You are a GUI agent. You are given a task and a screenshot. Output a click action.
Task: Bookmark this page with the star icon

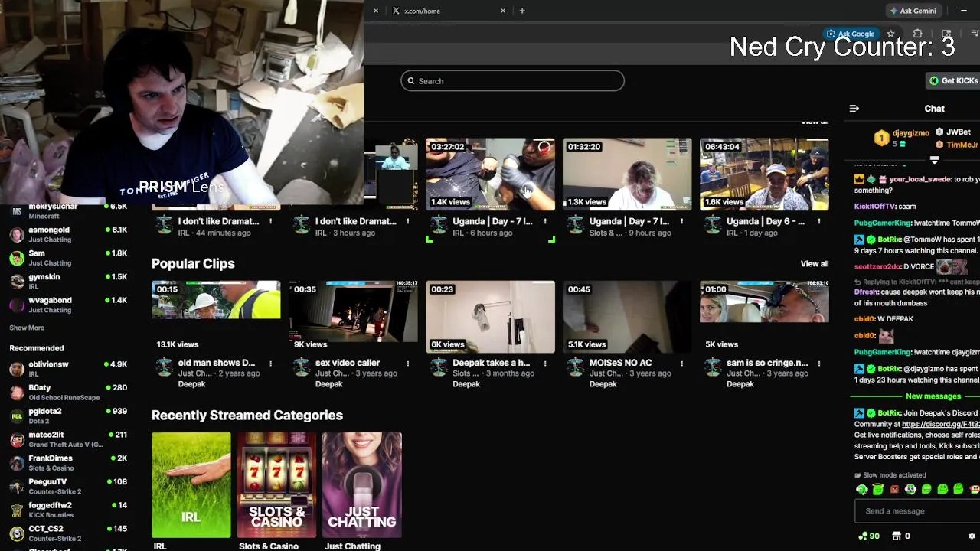pyautogui.click(x=890, y=34)
